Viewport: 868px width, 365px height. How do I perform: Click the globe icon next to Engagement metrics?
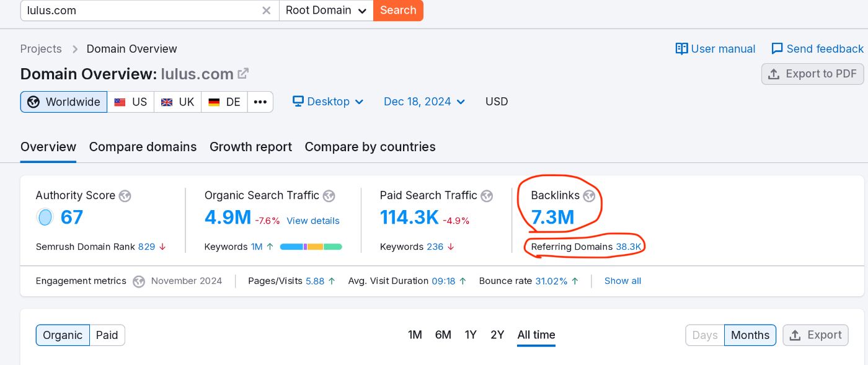pos(139,281)
